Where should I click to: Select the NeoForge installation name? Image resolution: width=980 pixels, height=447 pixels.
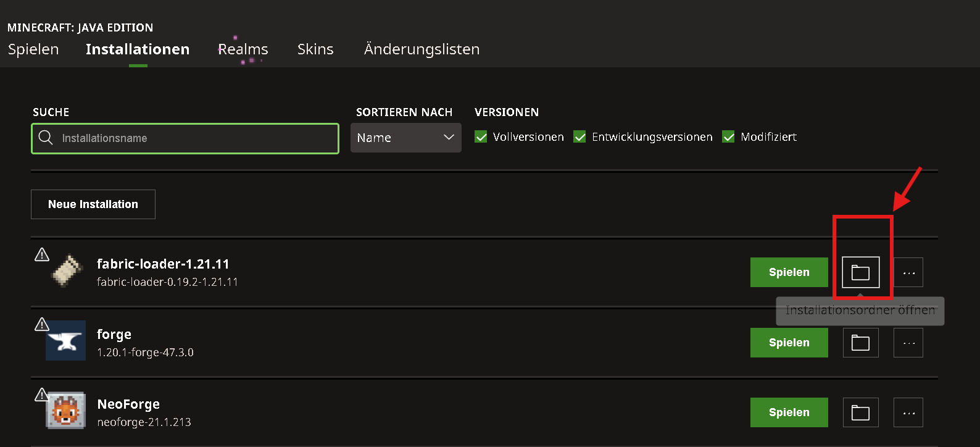click(x=128, y=404)
